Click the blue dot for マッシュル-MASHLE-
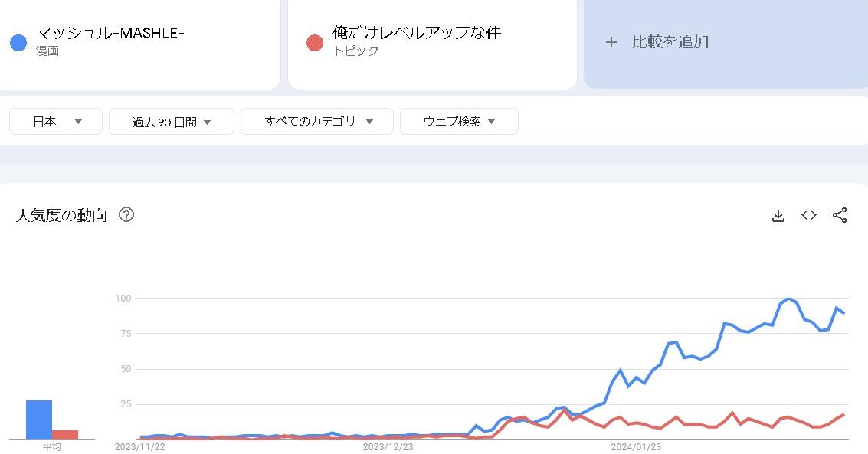The width and height of the screenshot is (868, 454). click(18, 43)
